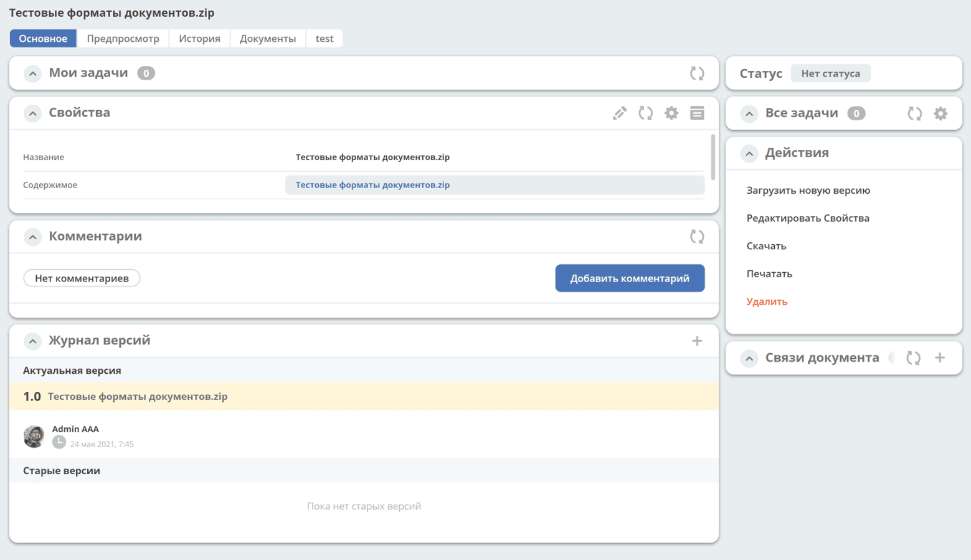Viewport: 971px width, 560px height.
Task: Click the Admin AAA avatar
Action: tap(34, 436)
